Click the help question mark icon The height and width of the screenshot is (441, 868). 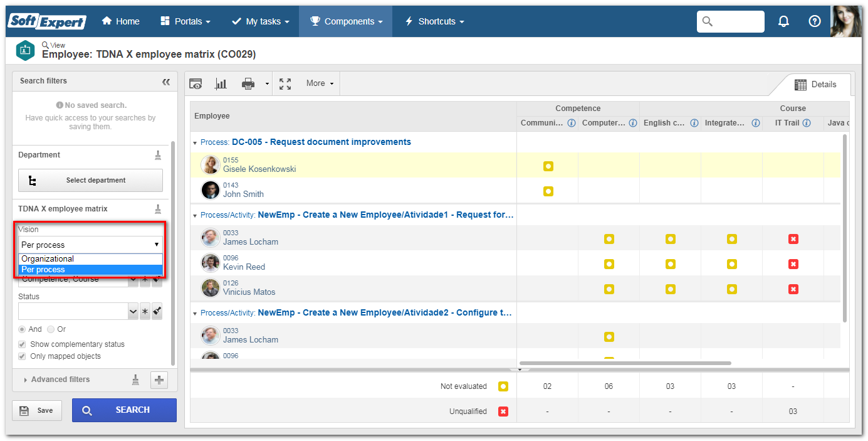[815, 21]
